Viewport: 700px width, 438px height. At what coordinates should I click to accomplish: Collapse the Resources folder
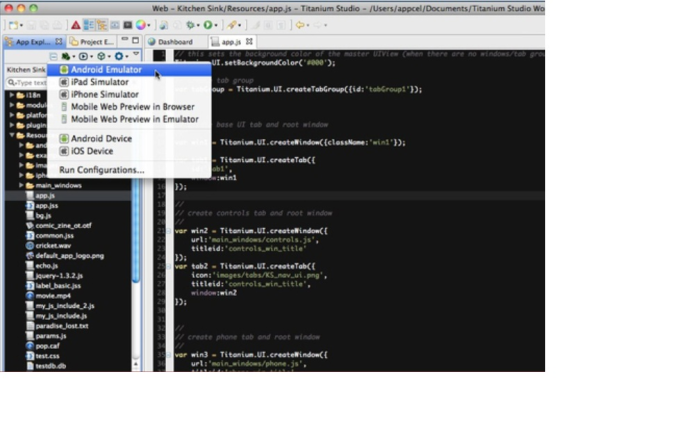click(12, 135)
